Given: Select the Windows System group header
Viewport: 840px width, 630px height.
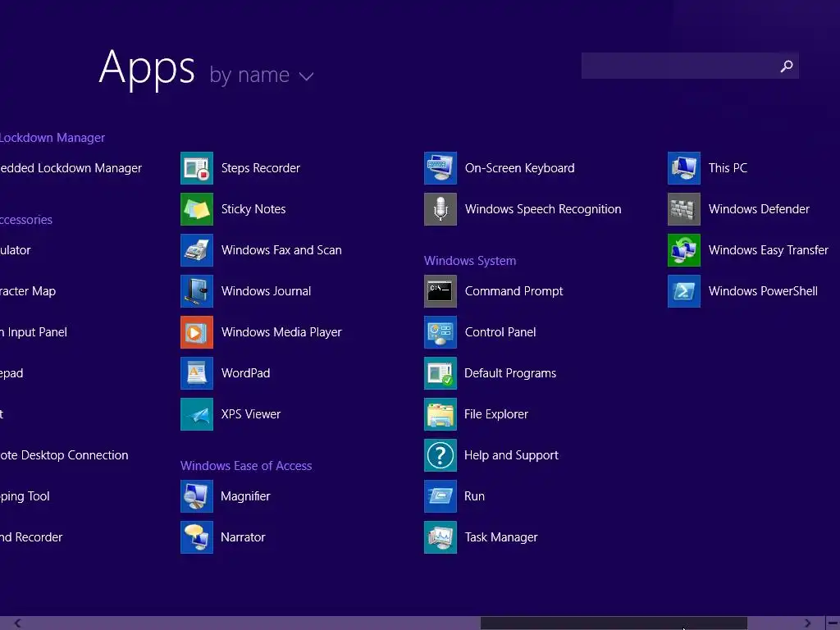Looking at the screenshot, I should click(470, 261).
